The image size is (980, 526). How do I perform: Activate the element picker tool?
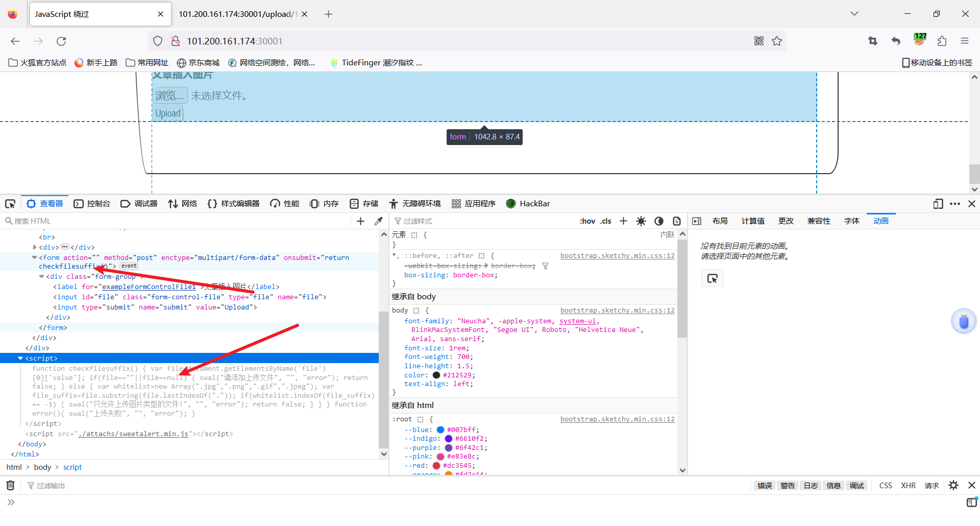(x=10, y=204)
